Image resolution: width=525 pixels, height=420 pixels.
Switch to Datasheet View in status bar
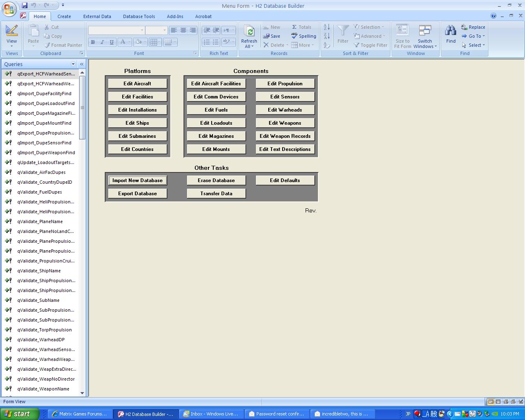pyautogui.click(x=498, y=402)
